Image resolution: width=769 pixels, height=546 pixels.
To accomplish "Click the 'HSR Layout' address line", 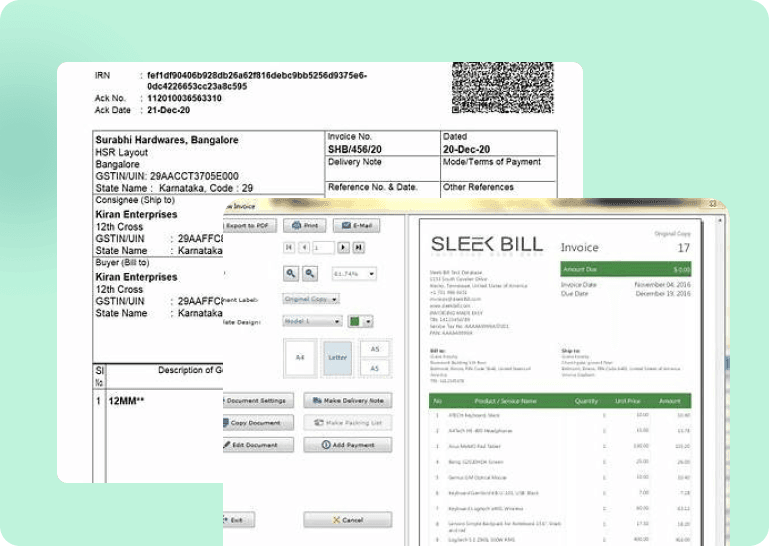I will [x=121, y=152].
